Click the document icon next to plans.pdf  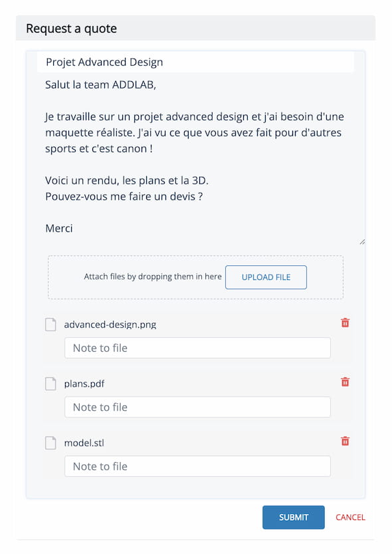pyautogui.click(x=50, y=384)
